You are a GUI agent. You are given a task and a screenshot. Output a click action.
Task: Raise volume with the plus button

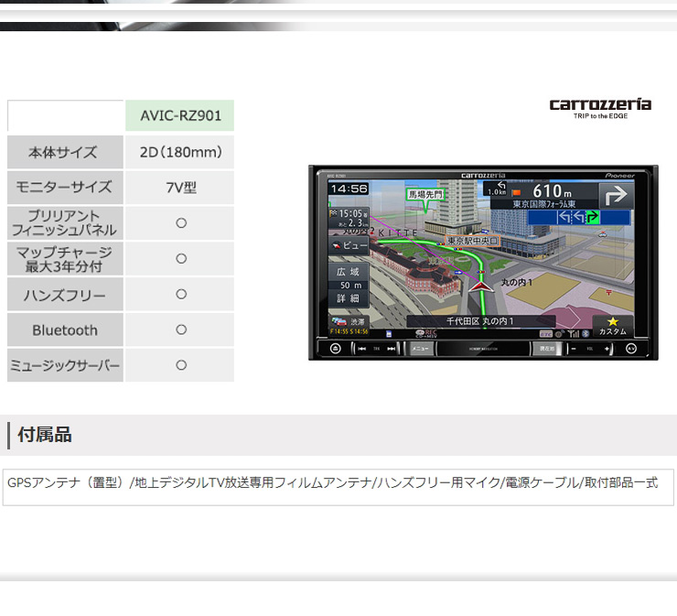[x=607, y=349]
